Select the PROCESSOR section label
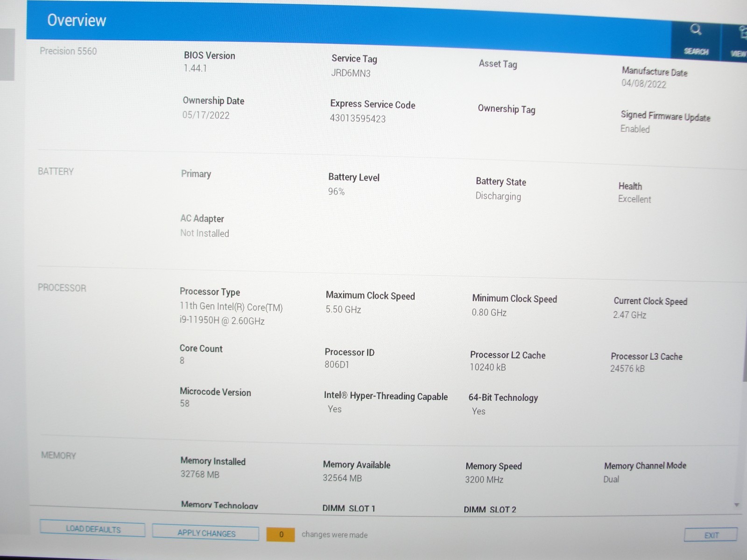The width and height of the screenshot is (747, 560). coord(62,287)
